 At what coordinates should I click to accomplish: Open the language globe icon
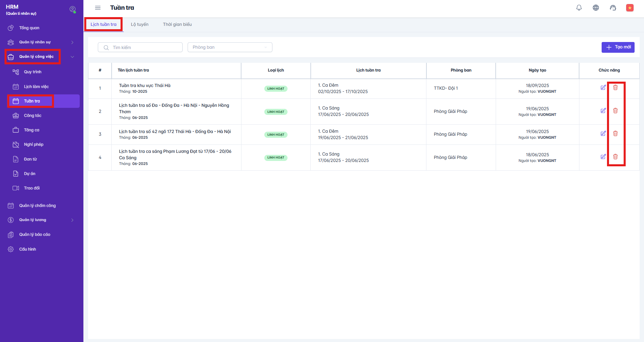coord(596,8)
